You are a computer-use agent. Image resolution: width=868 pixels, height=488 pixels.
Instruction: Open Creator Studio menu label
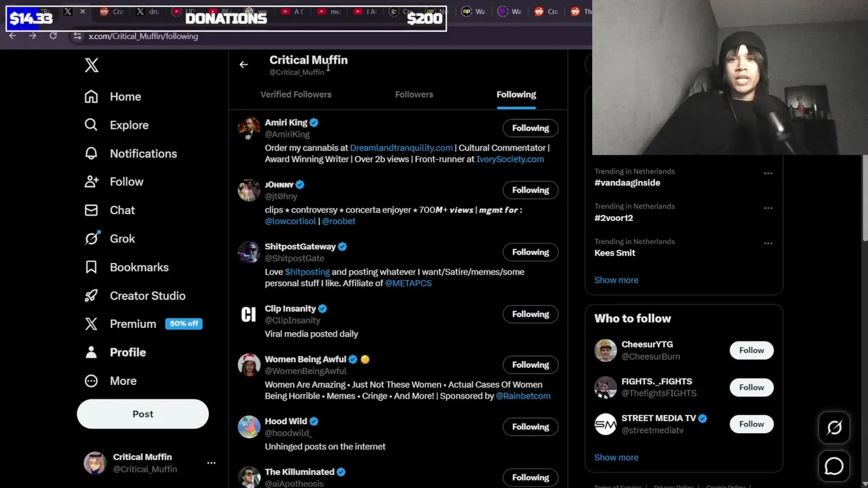(x=147, y=296)
